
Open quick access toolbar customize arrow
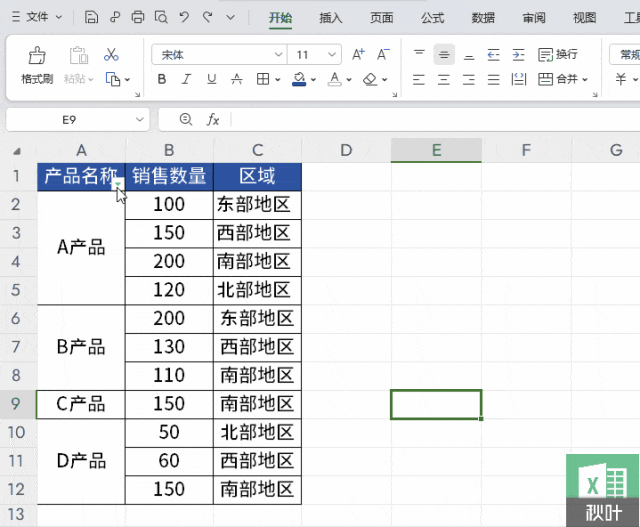point(231,17)
